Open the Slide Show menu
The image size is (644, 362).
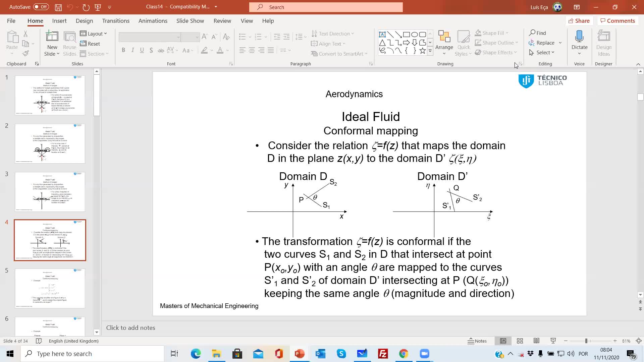[190, 20]
